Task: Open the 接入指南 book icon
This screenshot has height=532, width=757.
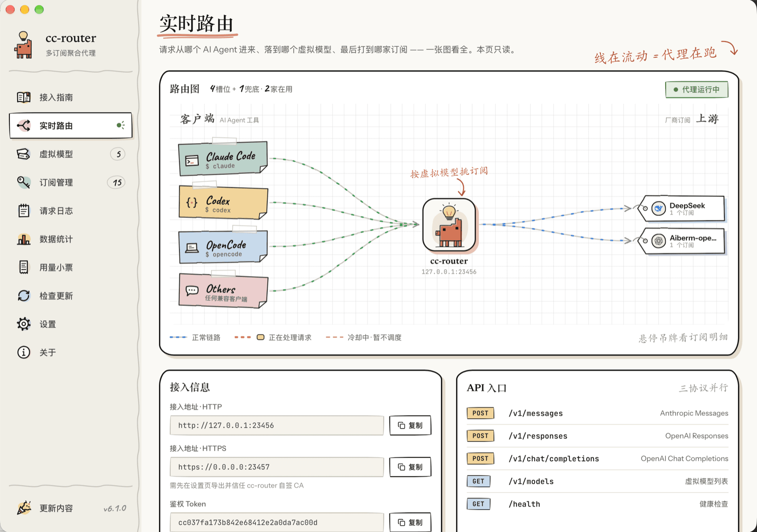Action: coord(24,97)
